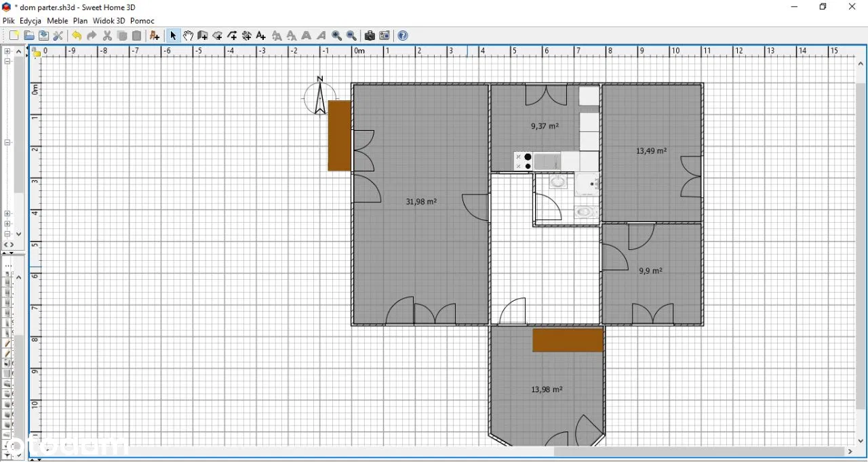Click the Open file folder icon

tap(28, 36)
